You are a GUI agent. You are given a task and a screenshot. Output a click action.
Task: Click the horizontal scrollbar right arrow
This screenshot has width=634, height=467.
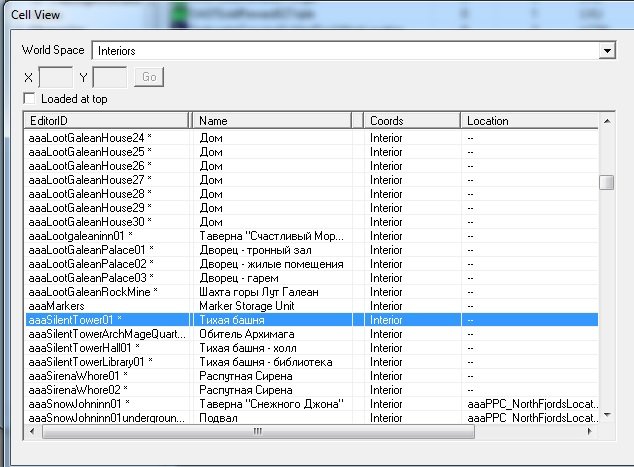click(x=590, y=431)
